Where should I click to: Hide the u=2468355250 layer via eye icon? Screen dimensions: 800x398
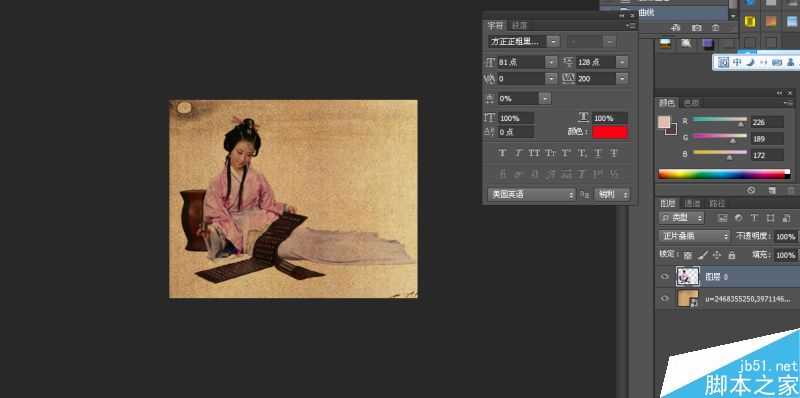(664, 298)
